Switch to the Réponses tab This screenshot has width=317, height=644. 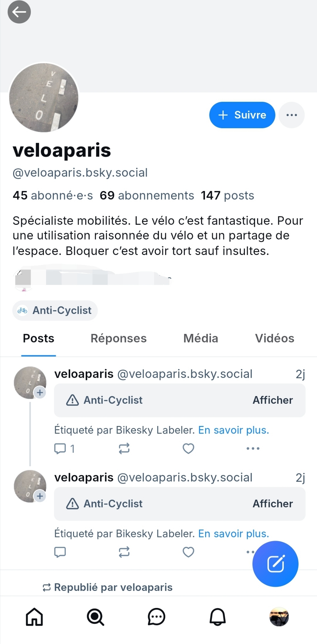tap(119, 338)
